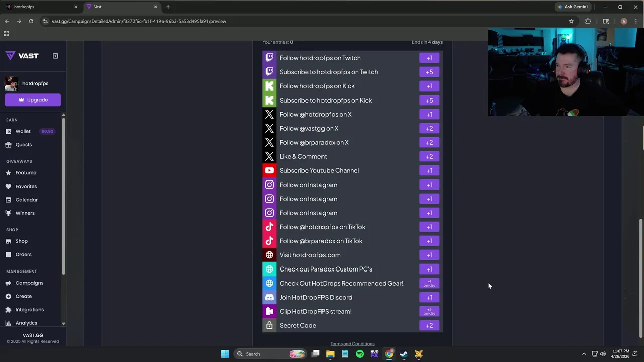644x362 pixels.
Task: Open the volume control in the system tray
Action: tap(603, 354)
